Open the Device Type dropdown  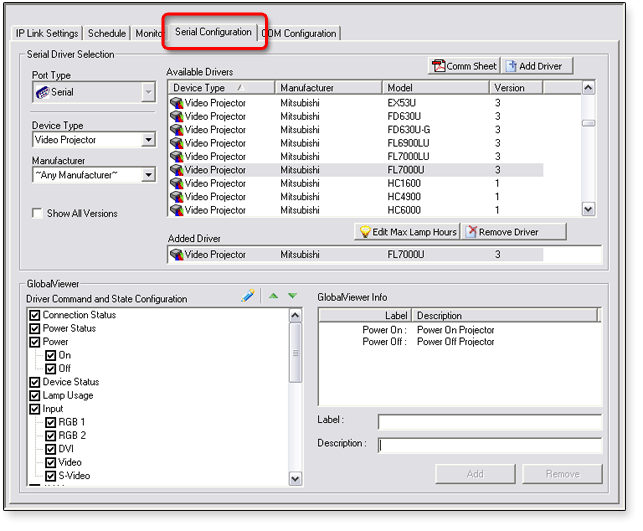click(x=148, y=141)
